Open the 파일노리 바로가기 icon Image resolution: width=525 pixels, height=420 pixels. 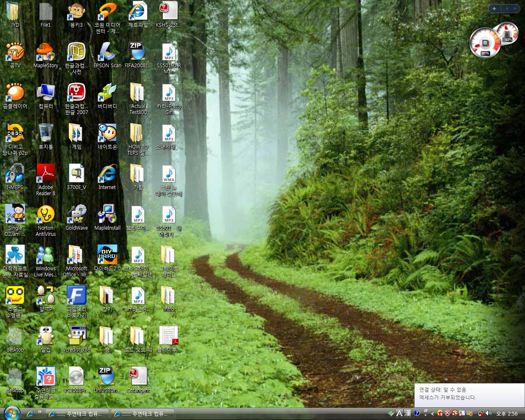click(x=76, y=301)
